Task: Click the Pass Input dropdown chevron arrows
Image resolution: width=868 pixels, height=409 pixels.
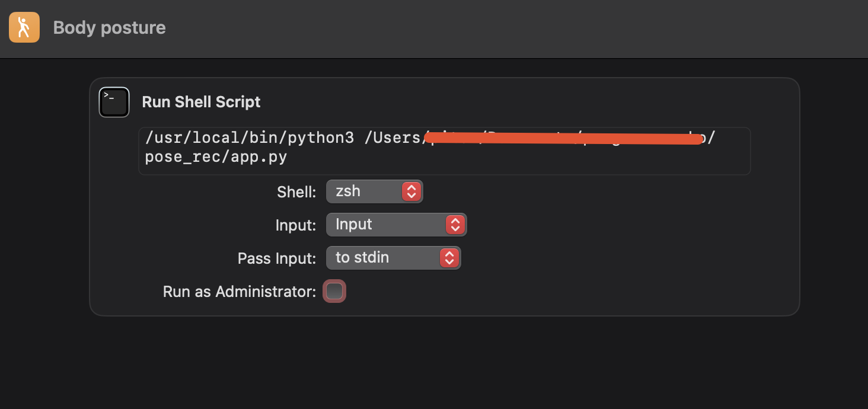Action: 449,257
